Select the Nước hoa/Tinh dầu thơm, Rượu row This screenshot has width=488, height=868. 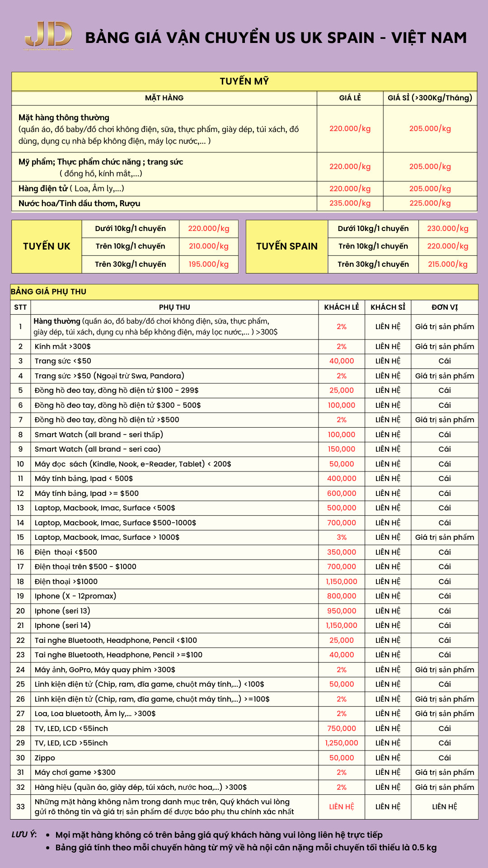(x=80, y=203)
